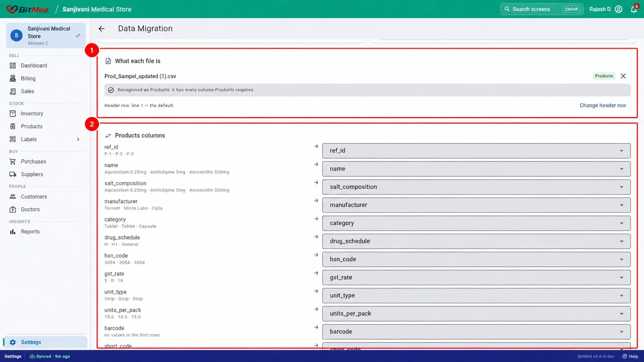Click the Synced status in the status bar
The width and height of the screenshot is (644, 362).
[50, 356]
